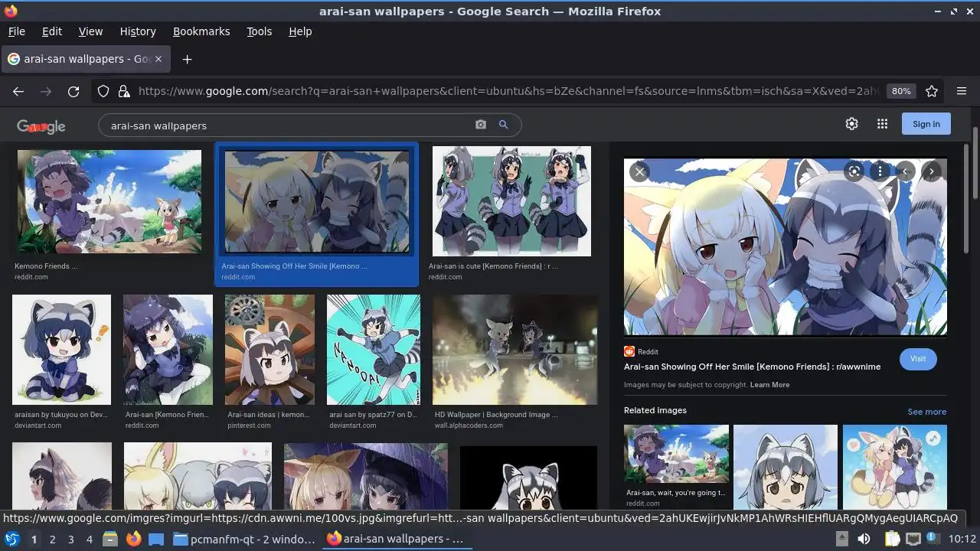Open Arai-san is cute thumbnail
The width and height of the screenshot is (980, 551).
coord(511,201)
